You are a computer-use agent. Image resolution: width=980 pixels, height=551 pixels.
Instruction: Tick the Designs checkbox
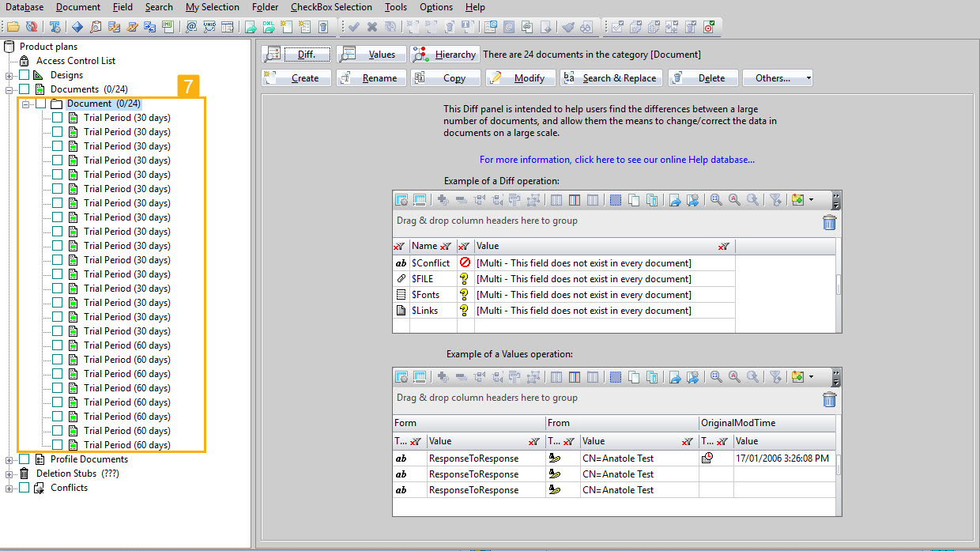[x=24, y=75]
